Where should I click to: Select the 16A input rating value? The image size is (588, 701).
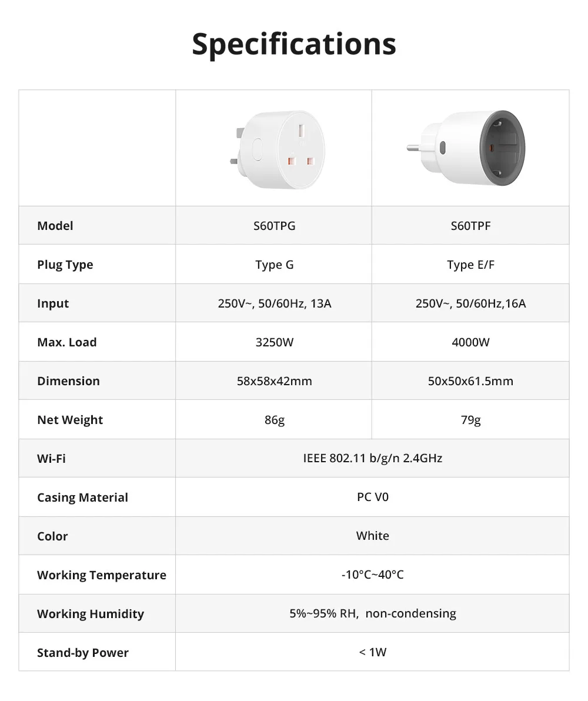tap(470, 303)
